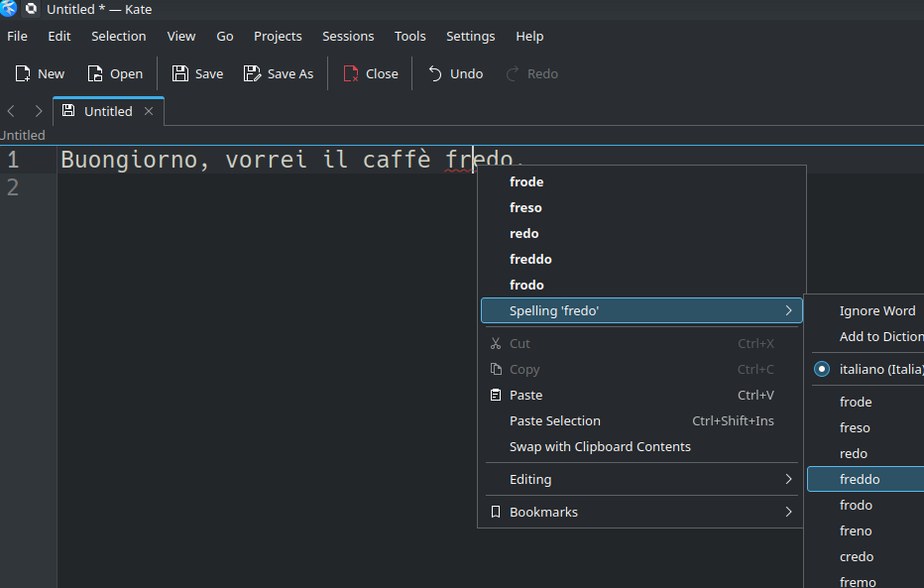Click the Paste clipboard icon in context menu
924x588 pixels.
[x=496, y=395]
